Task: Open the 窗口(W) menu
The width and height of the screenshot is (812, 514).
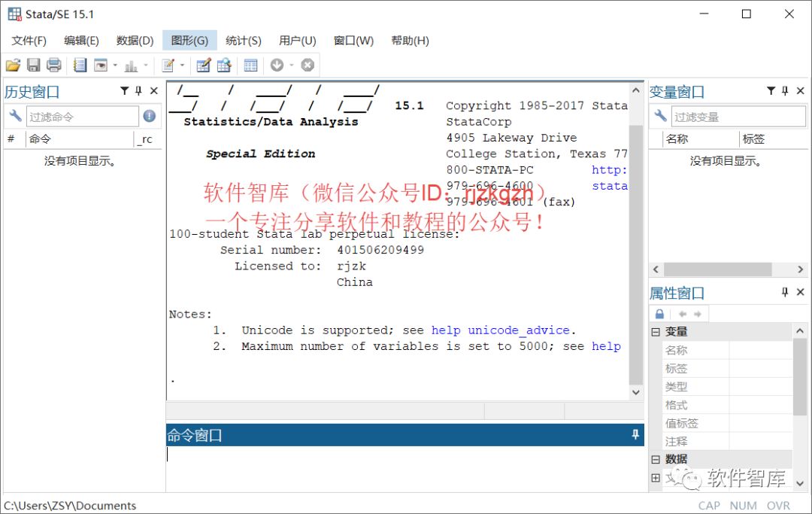Action: point(353,41)
